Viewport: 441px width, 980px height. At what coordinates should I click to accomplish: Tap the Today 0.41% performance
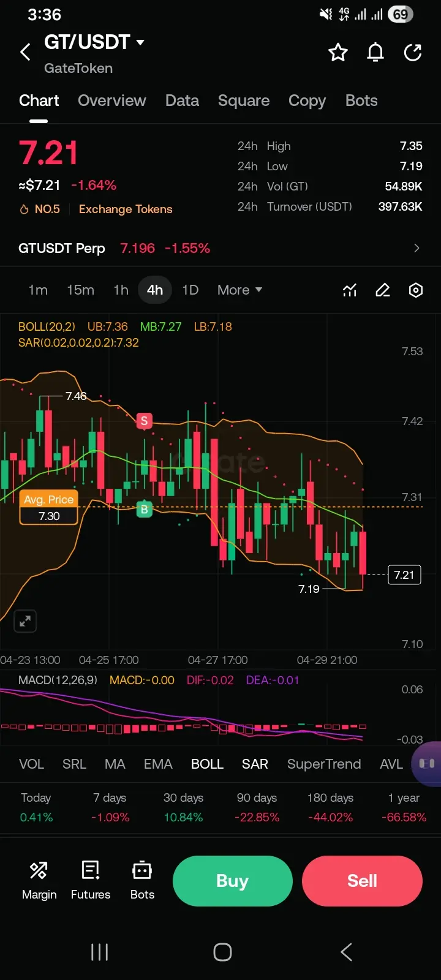(x=36, y=807)
